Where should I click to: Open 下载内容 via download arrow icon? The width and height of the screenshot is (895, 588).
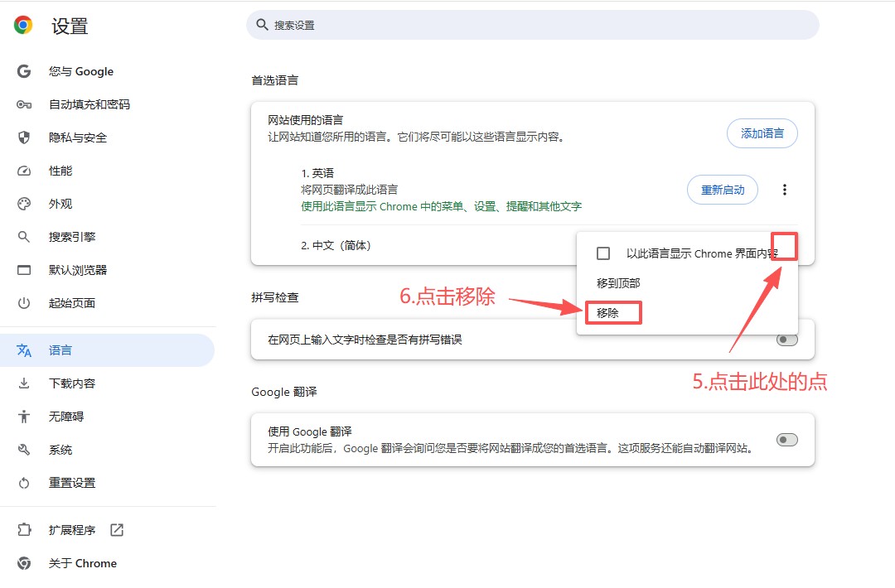pos(23,383)
